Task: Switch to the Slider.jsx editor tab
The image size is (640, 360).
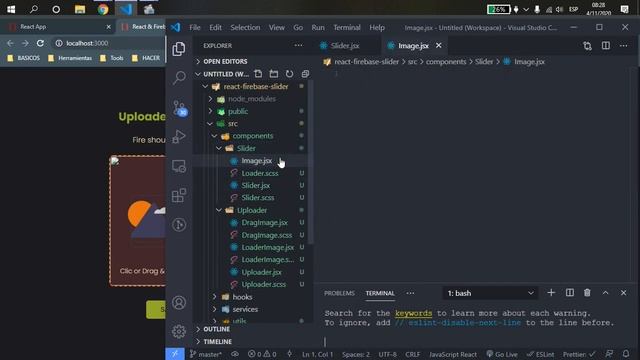Action: coord(344,46)
